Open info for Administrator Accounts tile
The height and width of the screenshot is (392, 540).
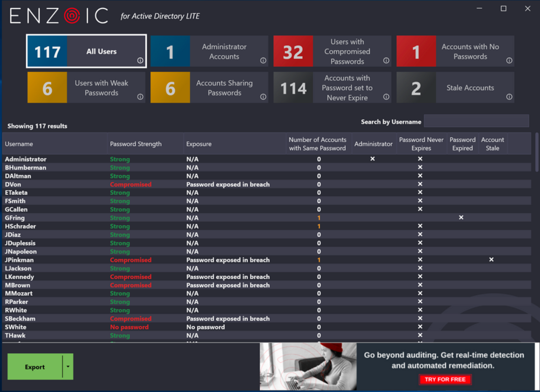click(262, 60)
